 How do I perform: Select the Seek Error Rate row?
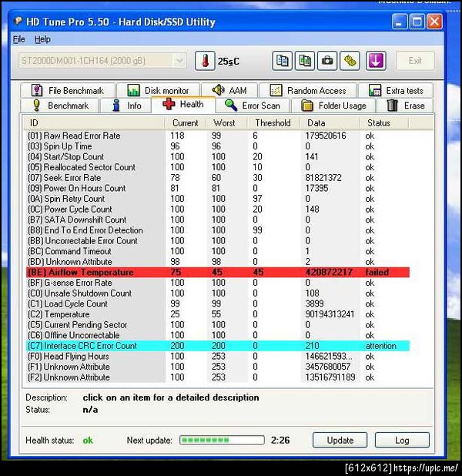tap(218, 178)
